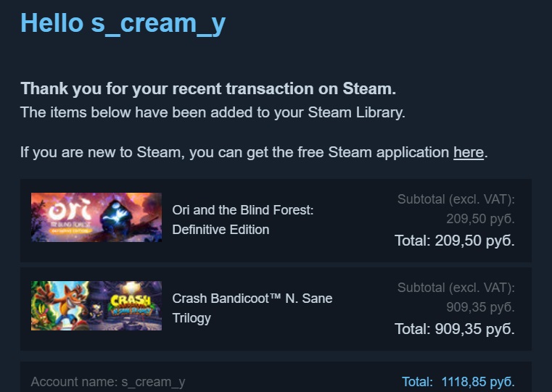Click the "here" link for Steam application
552x392 pixels.
[468, 153]
